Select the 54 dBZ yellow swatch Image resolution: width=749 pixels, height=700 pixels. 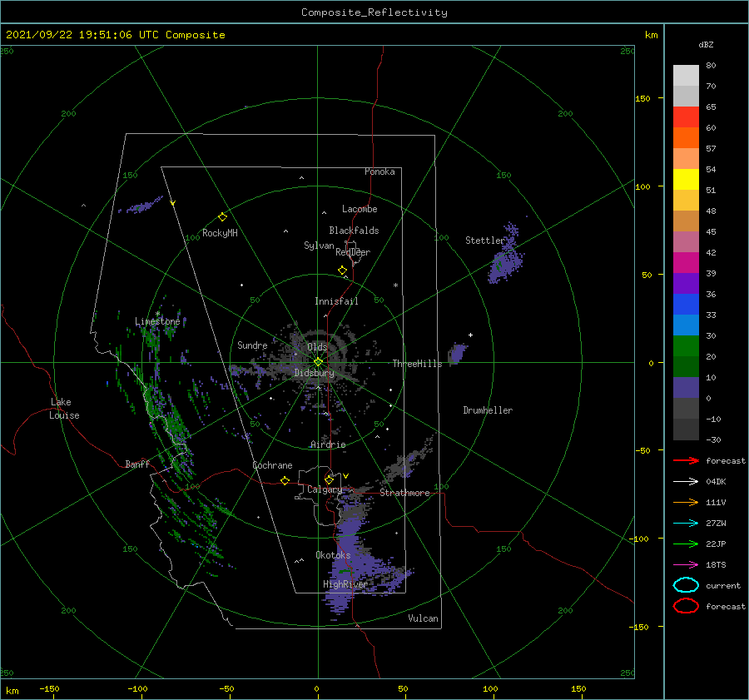[686, 179]
